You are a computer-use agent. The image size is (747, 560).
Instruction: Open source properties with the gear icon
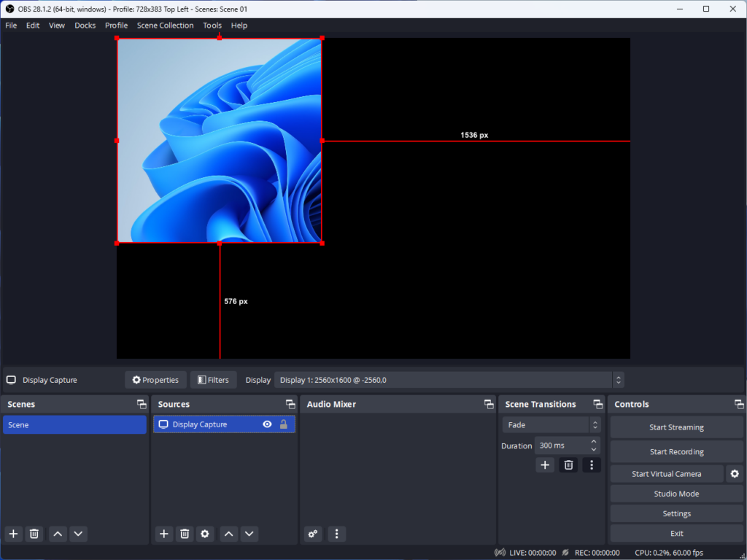point(205,534)
